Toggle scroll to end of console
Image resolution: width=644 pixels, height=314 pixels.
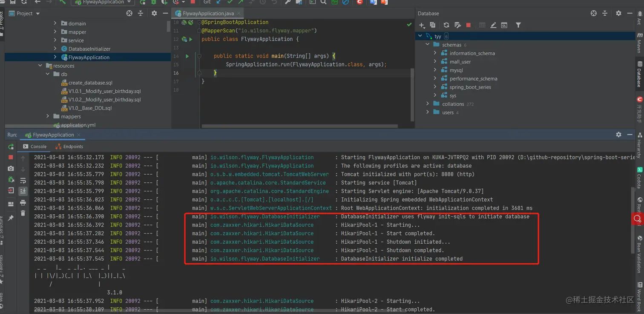tap(23, 191)
